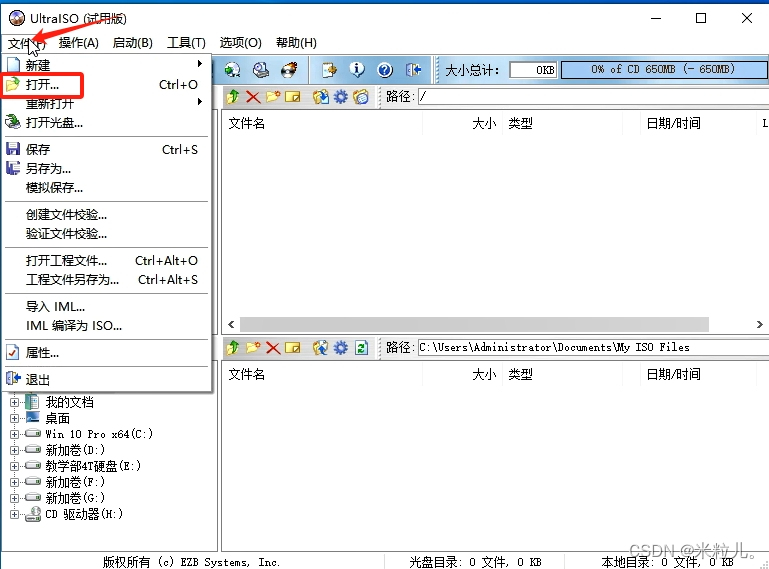The width and height of the screenshot is (769, 569).
Task: Click the image pane horizontal scrollbar track
Action: [474, 324]
